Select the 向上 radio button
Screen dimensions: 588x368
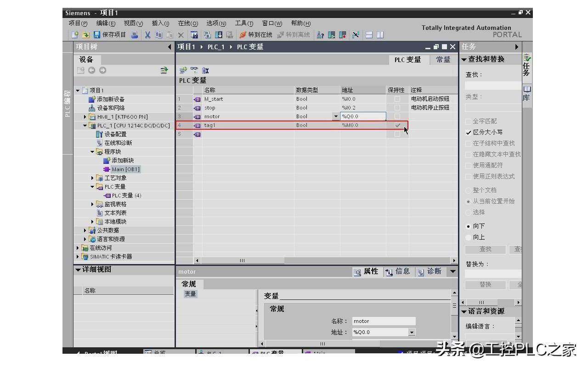[x=469, y=237]
